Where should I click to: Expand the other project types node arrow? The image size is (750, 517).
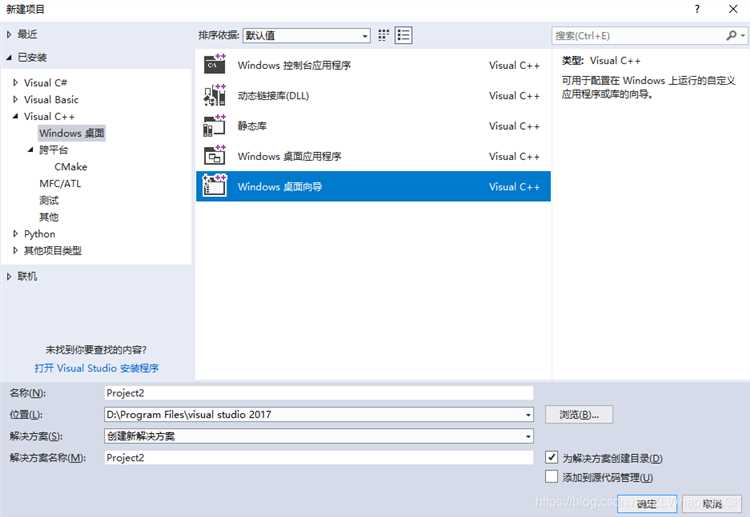tap(15, 251)
